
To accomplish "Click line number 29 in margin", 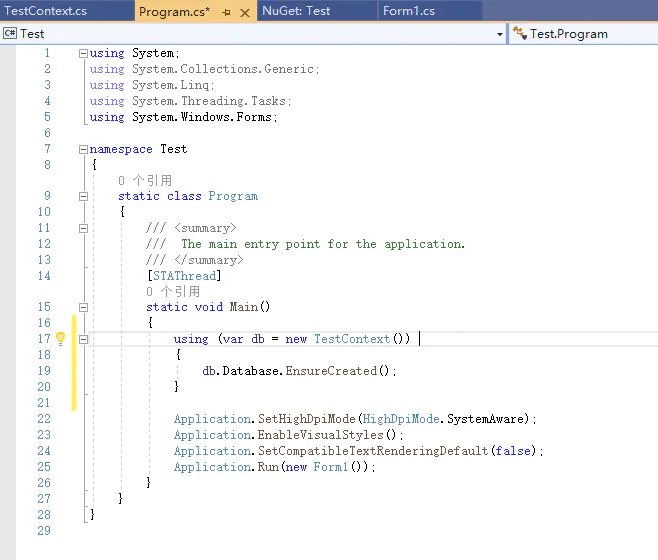I will pyautogui.click(x=44, y=531).
